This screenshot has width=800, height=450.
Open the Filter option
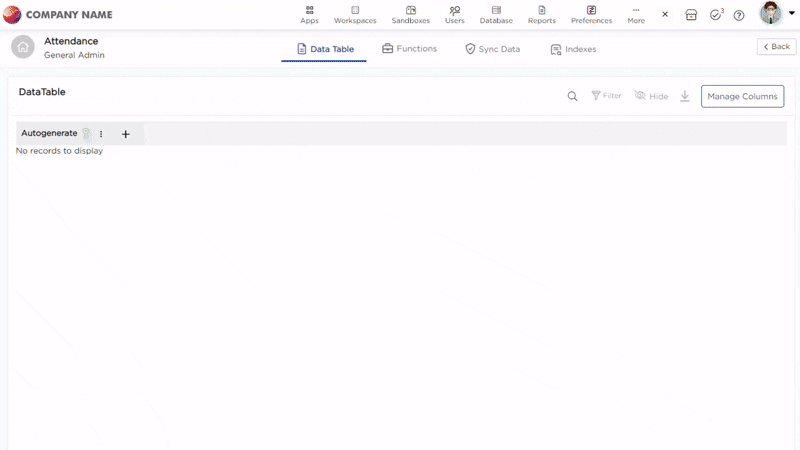click(606, 96)
